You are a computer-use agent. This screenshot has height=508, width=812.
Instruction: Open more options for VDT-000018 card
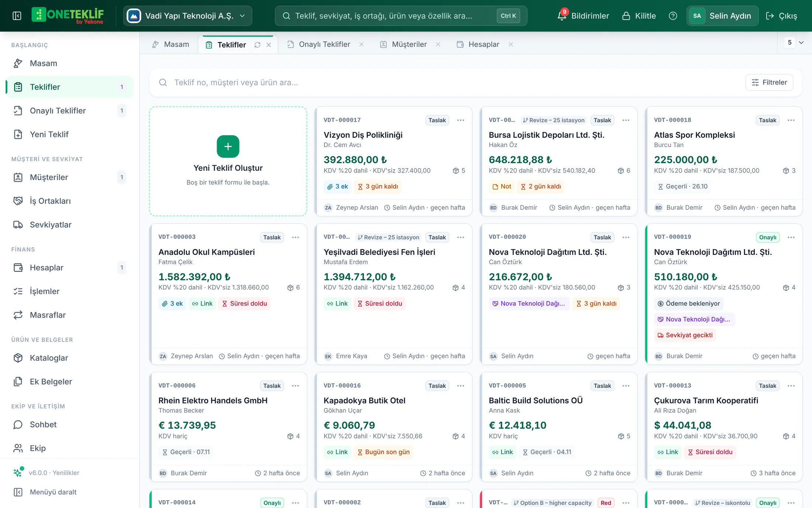[x=791, y=120]
